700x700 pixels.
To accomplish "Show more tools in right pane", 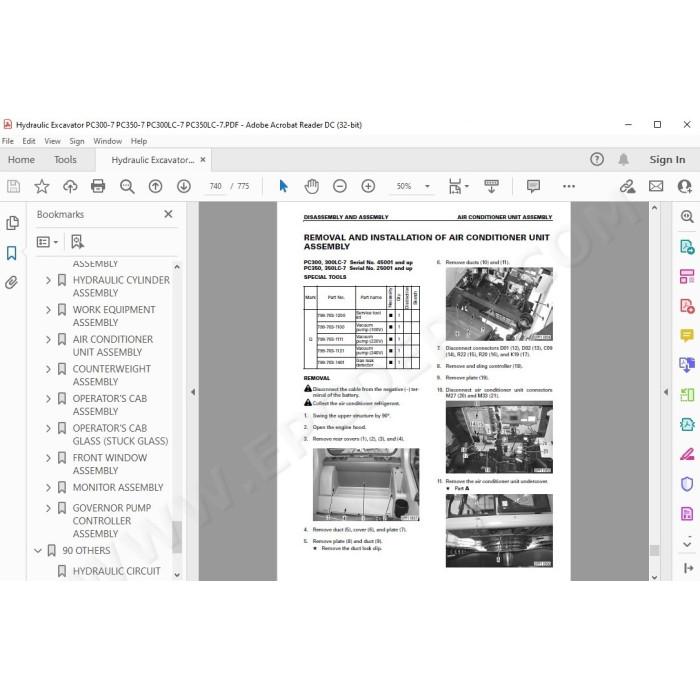I will [x=687, y=544].
